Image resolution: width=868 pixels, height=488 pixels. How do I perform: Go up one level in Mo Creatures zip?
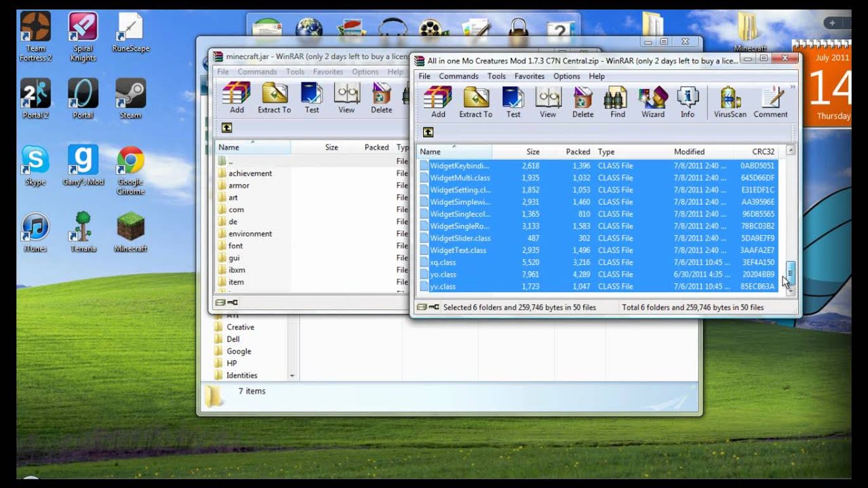click(428, 132)
